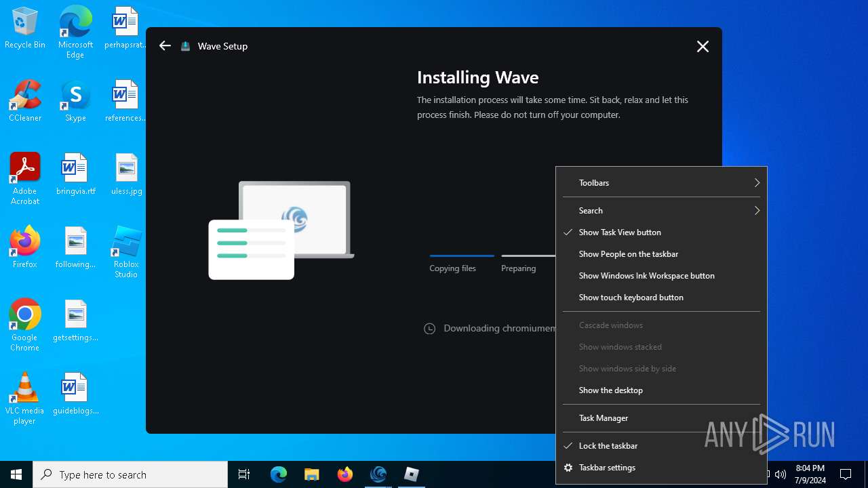The width and height of the screenshot is (868, 488).
Task: Click the Downloading chromium status text
Action: pyautogui.click(x=500, y=328)
